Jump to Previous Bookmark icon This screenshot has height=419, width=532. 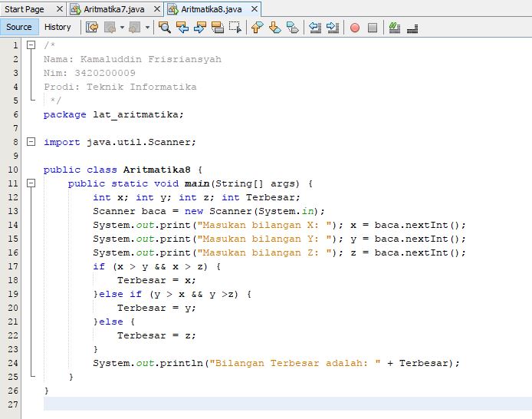tap(258, 27)
